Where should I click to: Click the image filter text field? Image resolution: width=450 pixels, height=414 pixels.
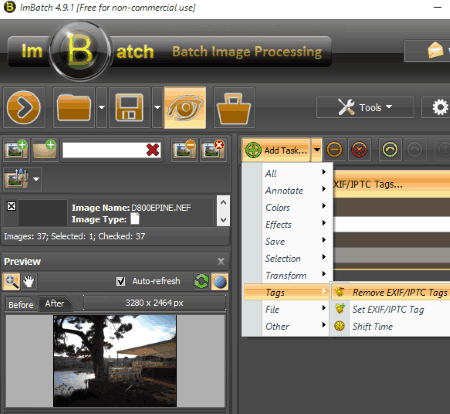tap(104, 150)
